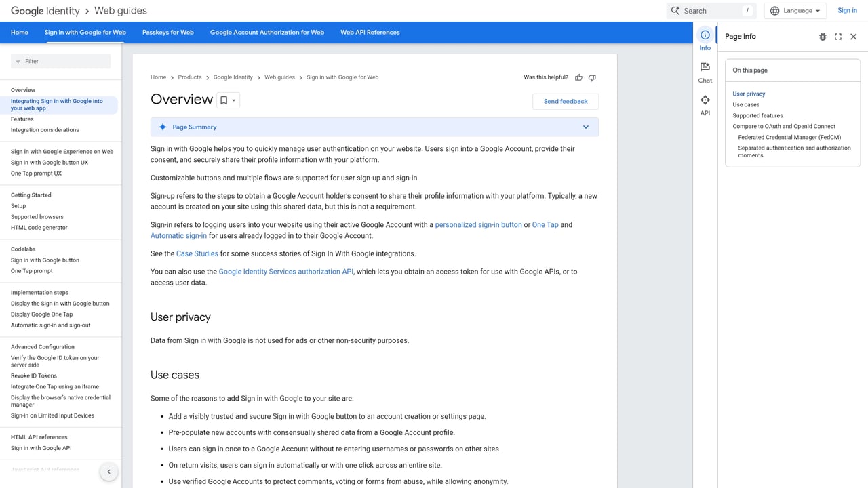Image resolution: width=868 pixels, height=488 pixels.
Task: Open the Chat panel in the sidebar
Action: (705, 70)
